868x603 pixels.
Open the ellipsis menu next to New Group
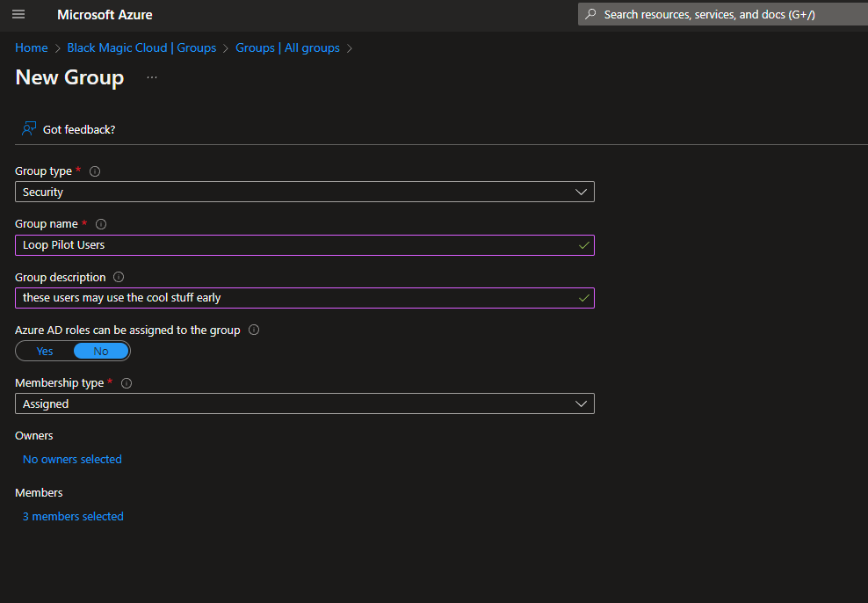pyautogui.click(x=152, y=78)
